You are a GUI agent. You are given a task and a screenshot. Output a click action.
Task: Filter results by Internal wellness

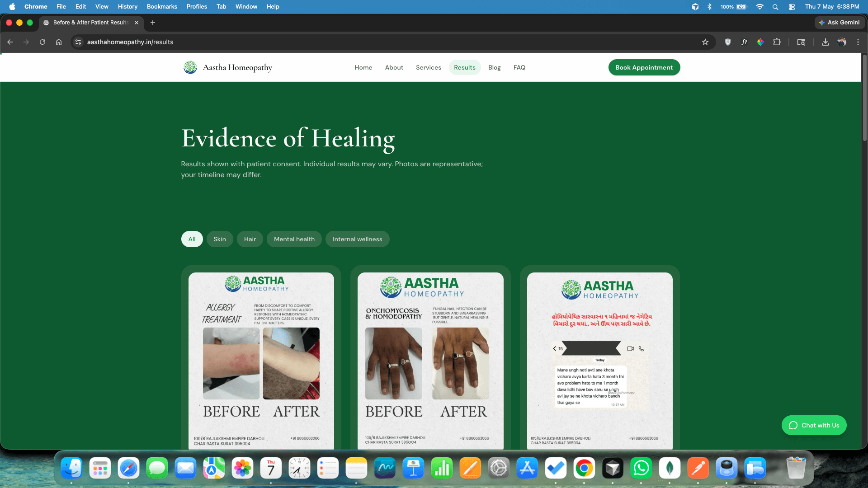pos(358,239)
